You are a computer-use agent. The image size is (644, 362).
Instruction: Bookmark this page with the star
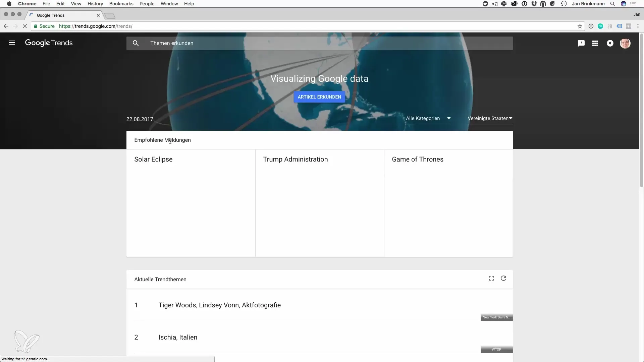[580, 26]
